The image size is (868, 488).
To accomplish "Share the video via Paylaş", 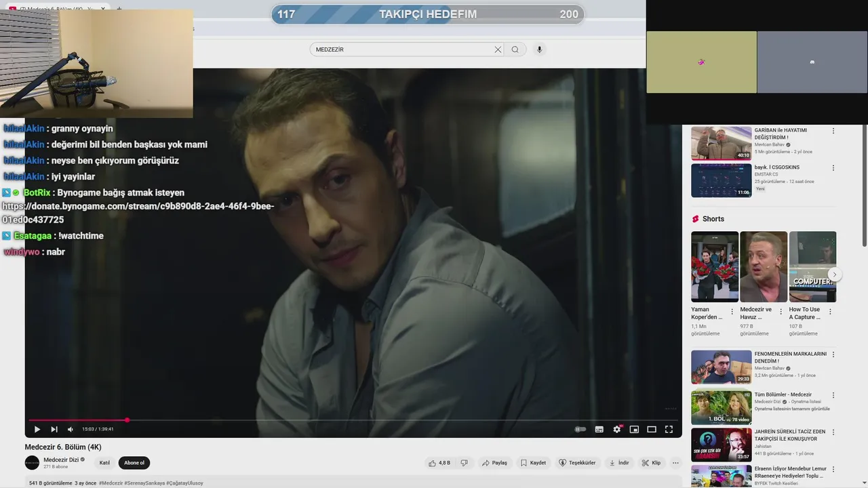I will pyautogui.click(x=494, y=463).
